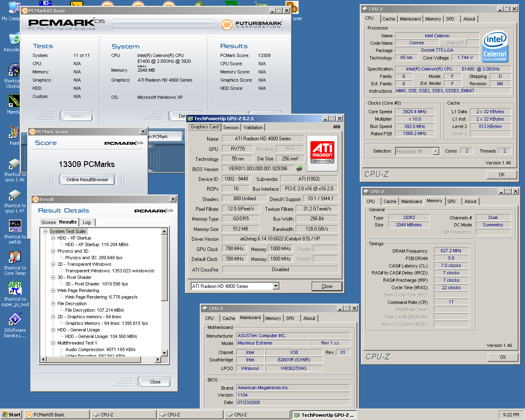The image size is (525, 420).
Task: Launch the super_pi_mod shortcut
Action: (x=15, y=288)
